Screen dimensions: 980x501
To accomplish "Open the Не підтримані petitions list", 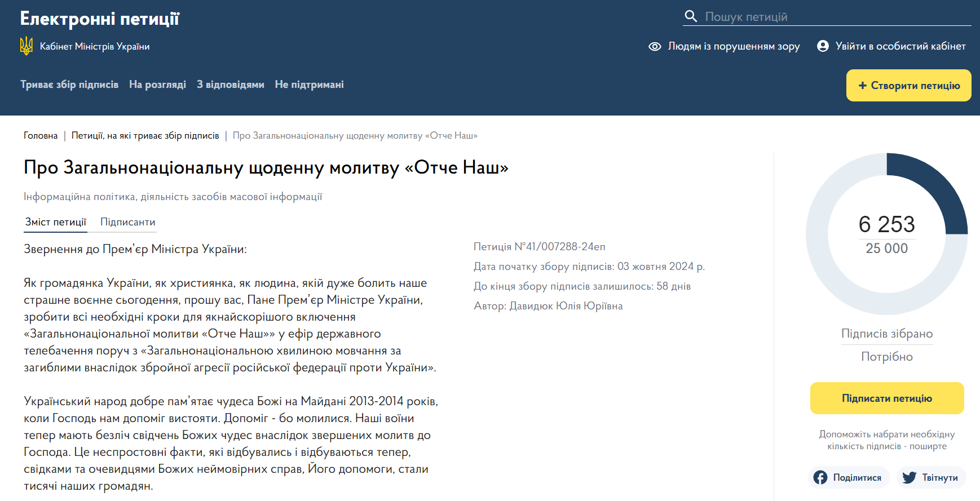I will (x=309, y=85).
